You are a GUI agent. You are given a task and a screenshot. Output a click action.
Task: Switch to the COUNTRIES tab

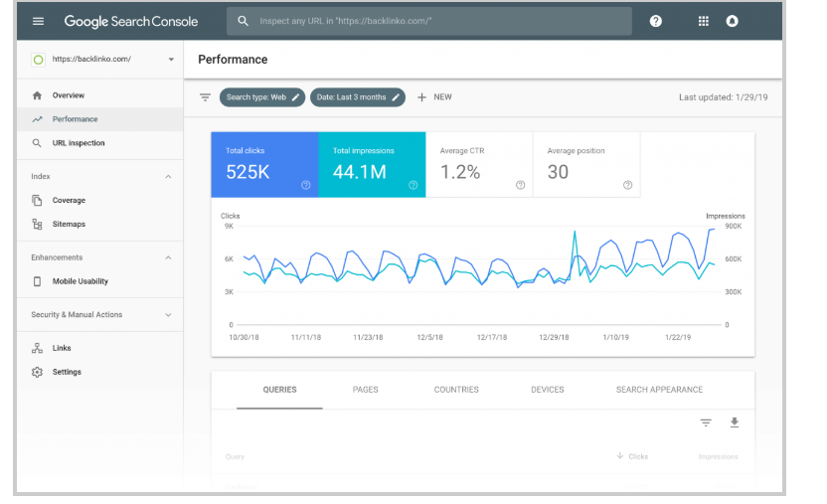(456, 390)
